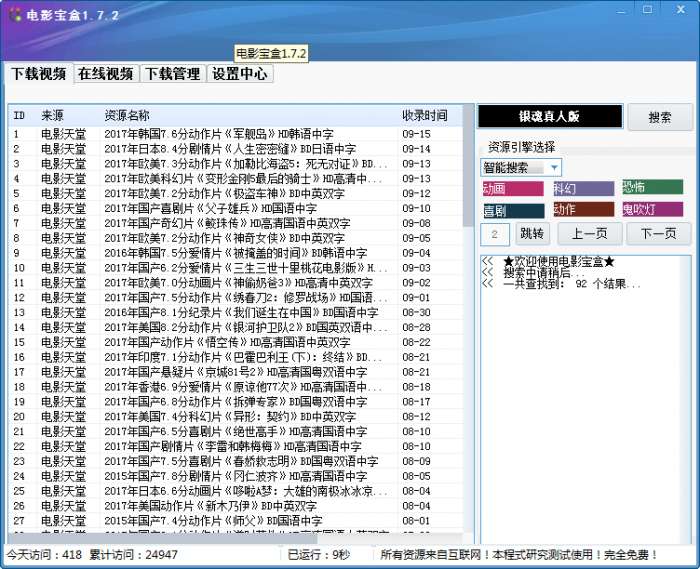Advance to next page with 下一页
The height and width of the screenshot is (569, 700).
coord(658,233)
